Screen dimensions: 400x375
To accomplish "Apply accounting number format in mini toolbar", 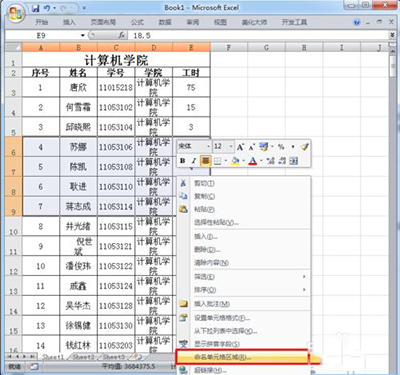I will (x=264, y=147).
